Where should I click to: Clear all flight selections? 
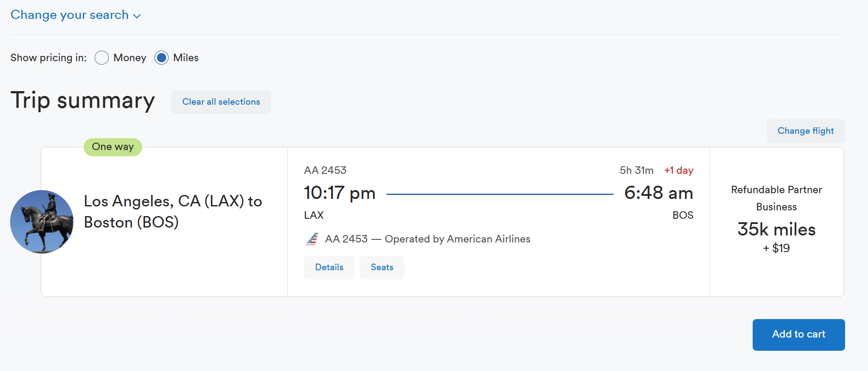click(x=221, y=102)
